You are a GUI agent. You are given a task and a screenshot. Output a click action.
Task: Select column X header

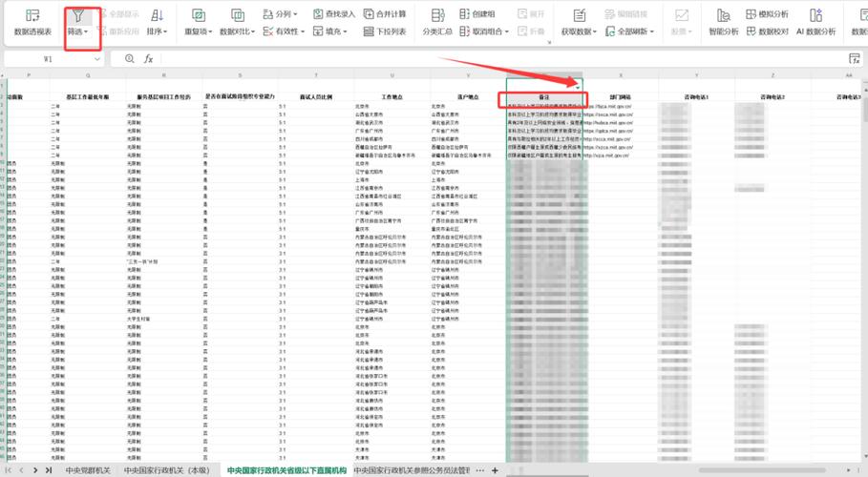(621, 74)
